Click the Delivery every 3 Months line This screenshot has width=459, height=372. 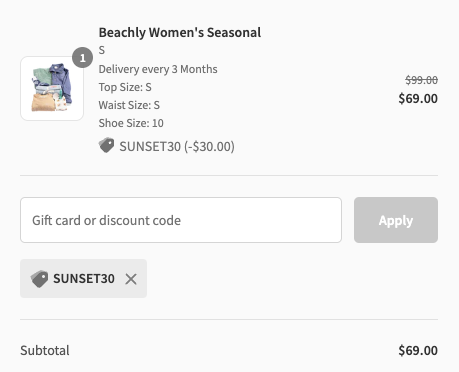[x=158, y=69]
